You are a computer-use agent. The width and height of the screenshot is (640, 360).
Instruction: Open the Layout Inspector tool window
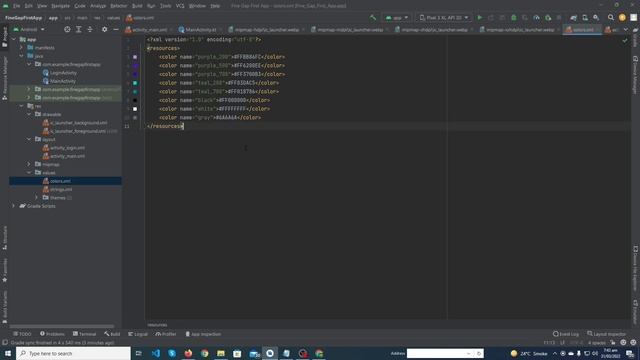coord(606,334)
